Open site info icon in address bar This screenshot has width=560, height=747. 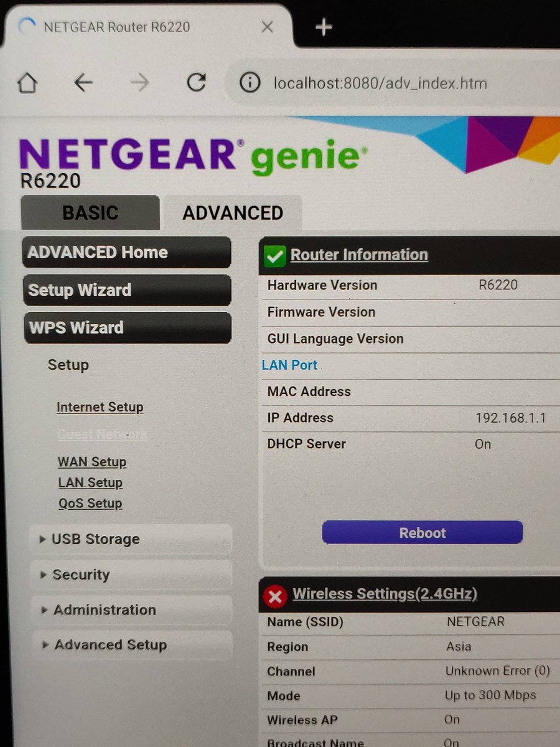tap(250, 82)
